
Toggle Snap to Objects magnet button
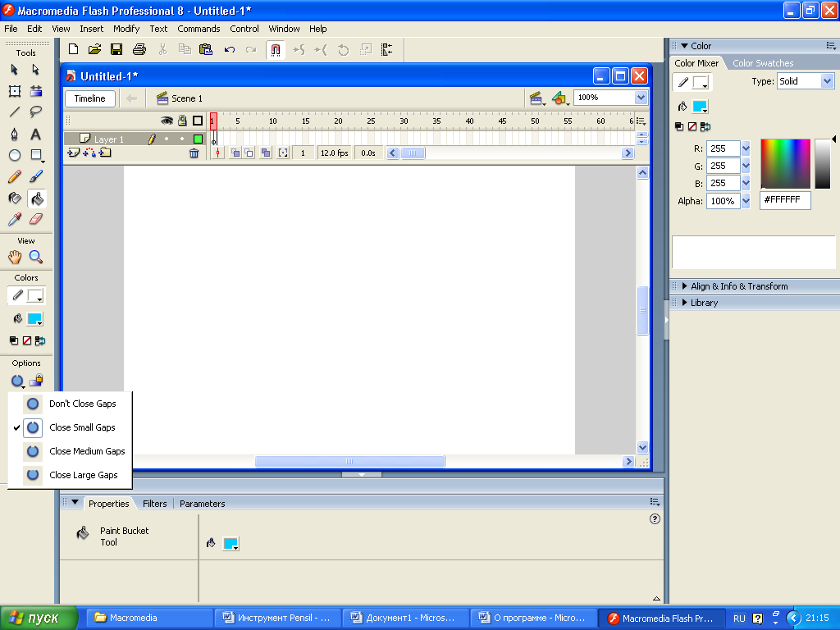pyautogui.click(x=276, y=50)
